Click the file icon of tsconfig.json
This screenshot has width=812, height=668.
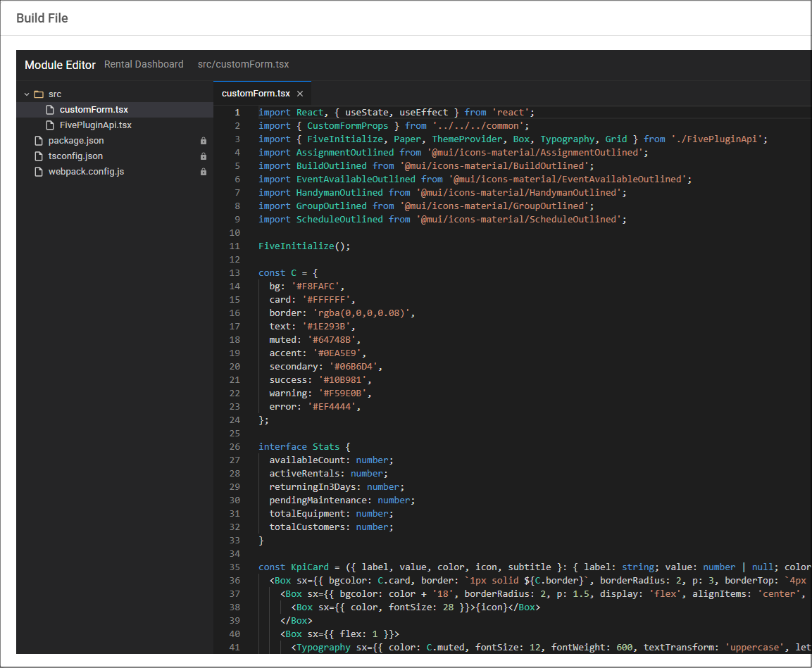pos(39,156)
